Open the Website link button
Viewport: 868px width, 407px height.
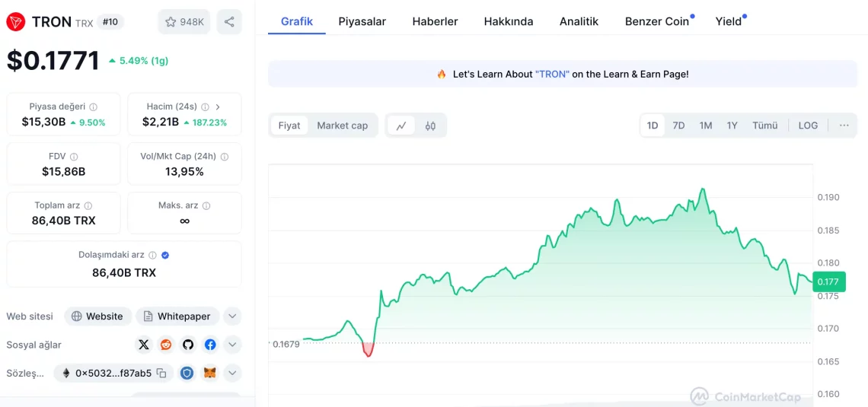coord(98,316)
